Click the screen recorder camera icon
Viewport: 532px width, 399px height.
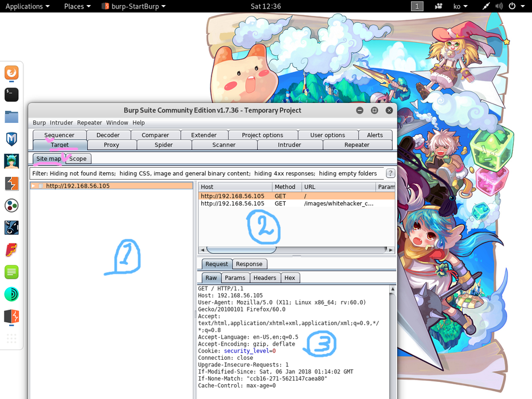coord(439,6)
